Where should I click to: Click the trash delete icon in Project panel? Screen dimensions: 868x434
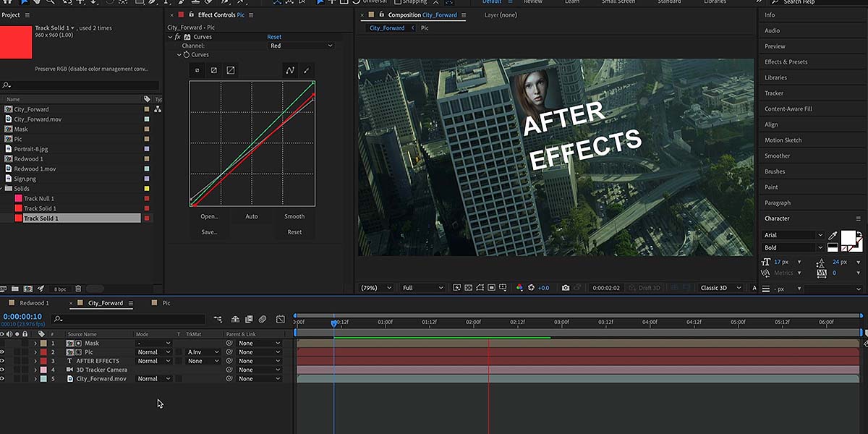[78, 289]
